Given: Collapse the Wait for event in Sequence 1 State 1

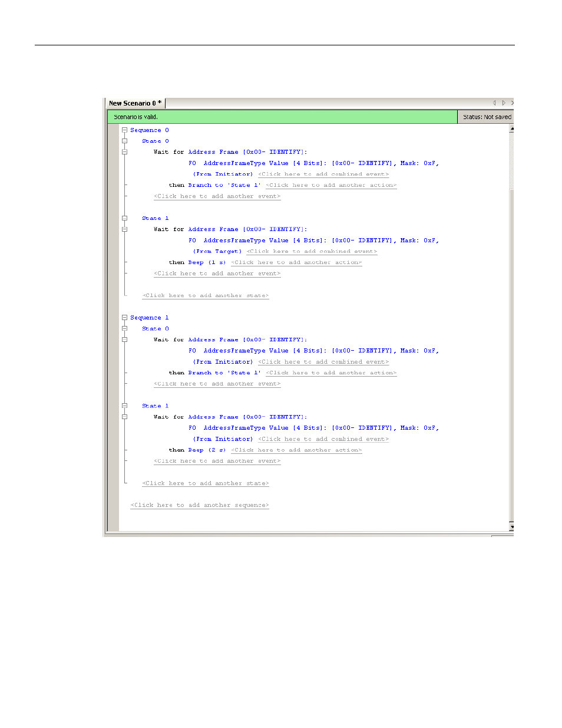Looking at the screenshot, I should [125, 417].
